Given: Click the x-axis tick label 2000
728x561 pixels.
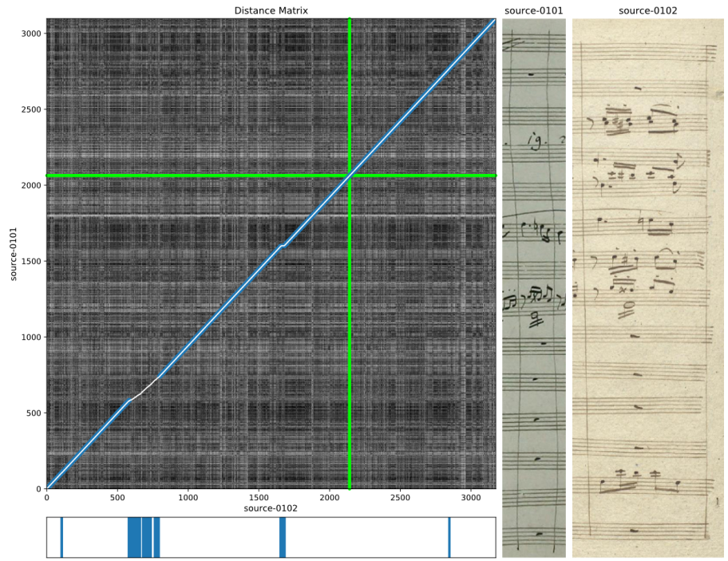Looking at the screenshot, I should 329,497.
